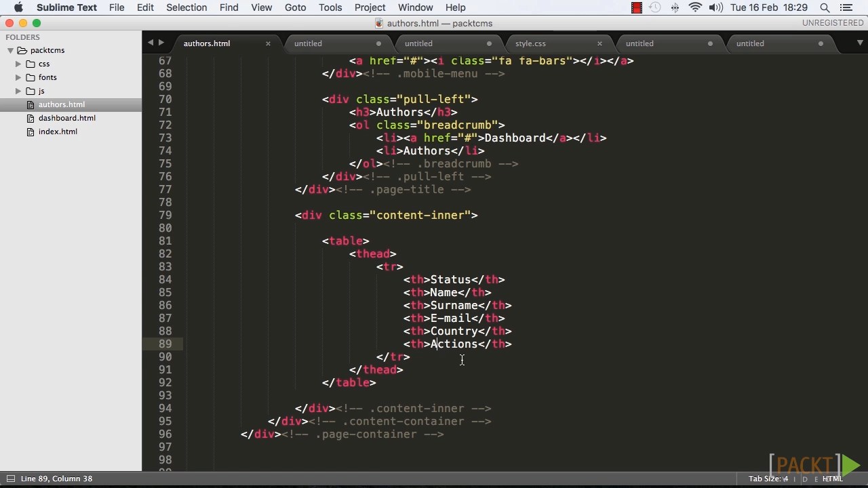This screenshot has width=868, height=488.
Task: Collapse the packtcms folder
Action: pos(11,50)
